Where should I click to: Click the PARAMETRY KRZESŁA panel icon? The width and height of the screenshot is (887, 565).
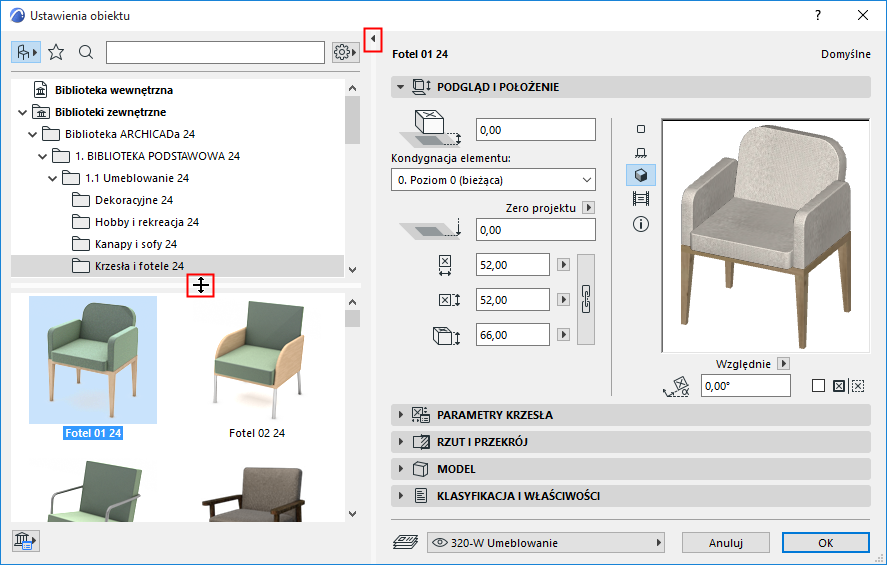420,415
